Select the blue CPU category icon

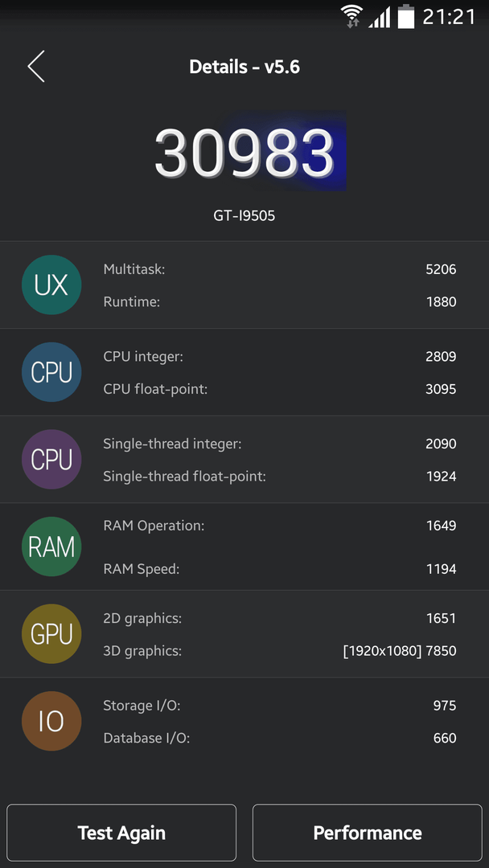(51, 372)
